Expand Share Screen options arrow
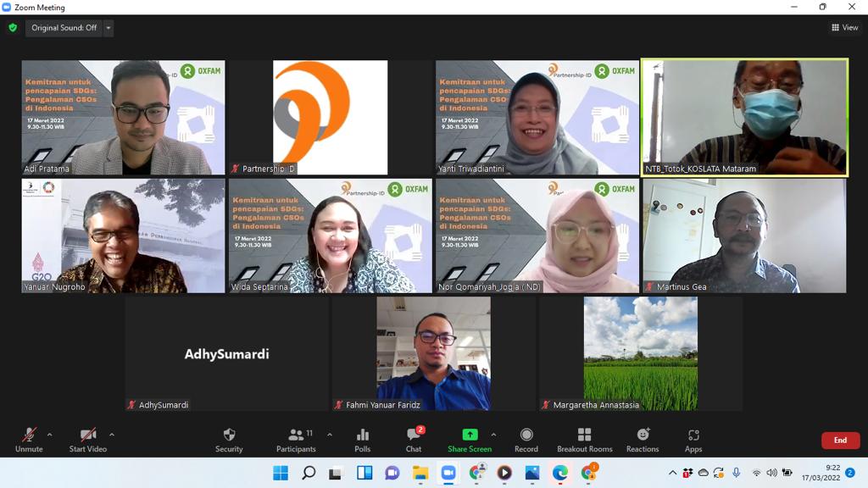 click(493, 435)
